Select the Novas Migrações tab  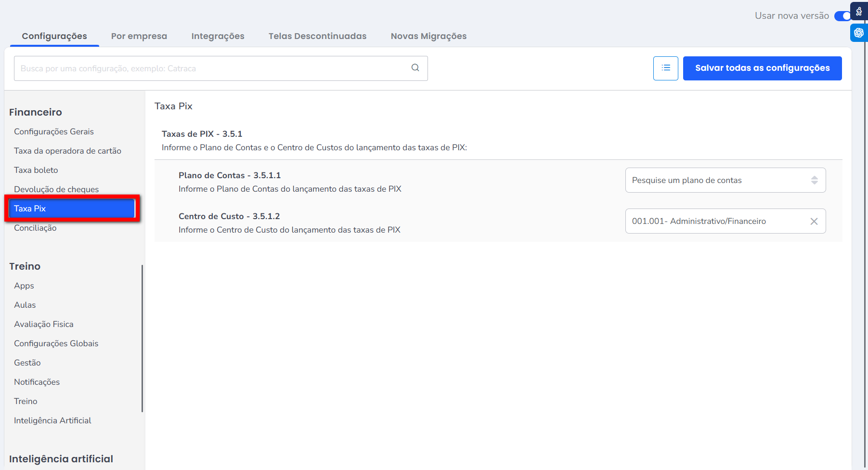428,36
